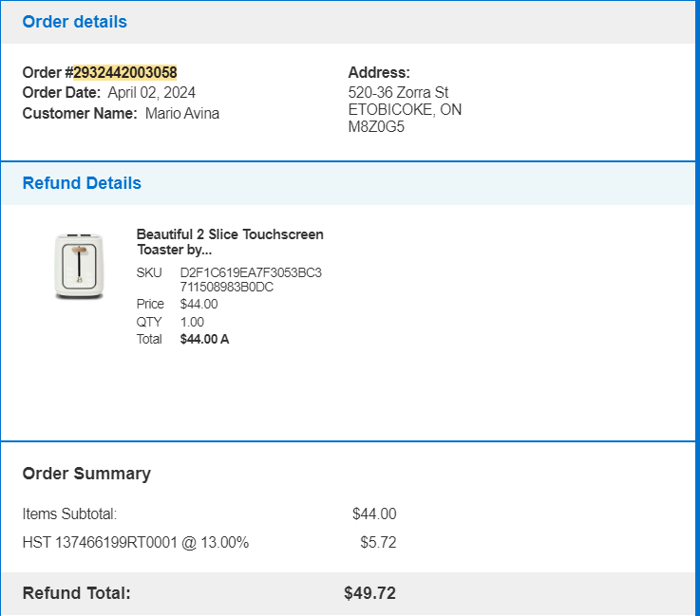Image resolution: width=700 pixels, height=616 pixels.
Task: Click the Refund Total label
Action: [76, 593]
